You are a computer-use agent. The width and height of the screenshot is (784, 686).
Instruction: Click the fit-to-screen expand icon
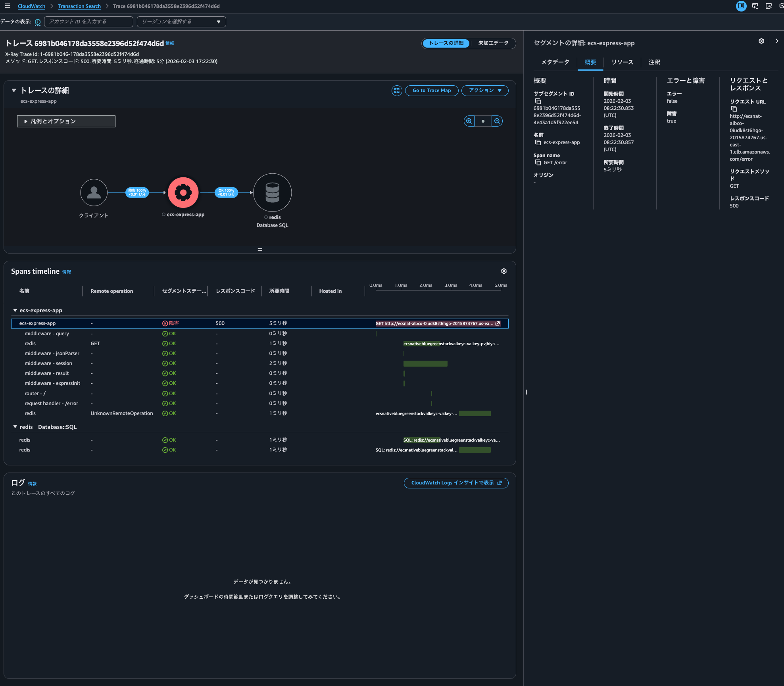396,90
